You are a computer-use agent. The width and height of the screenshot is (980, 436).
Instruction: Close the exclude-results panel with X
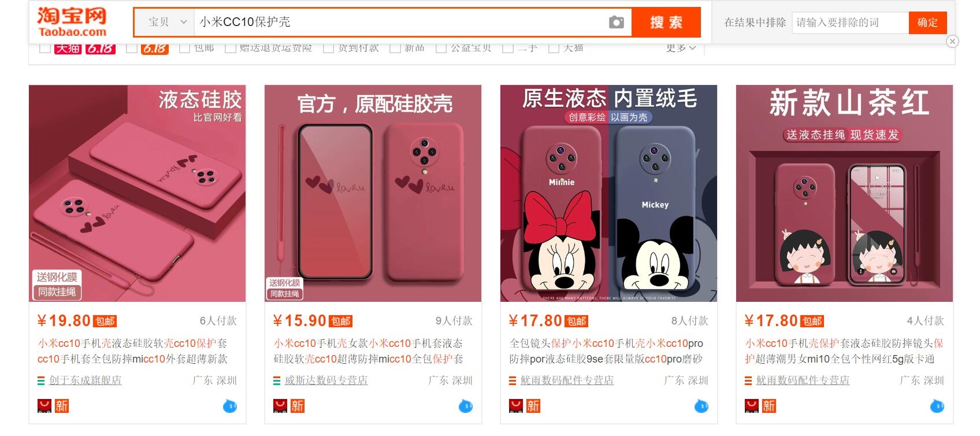pos(952,41)
